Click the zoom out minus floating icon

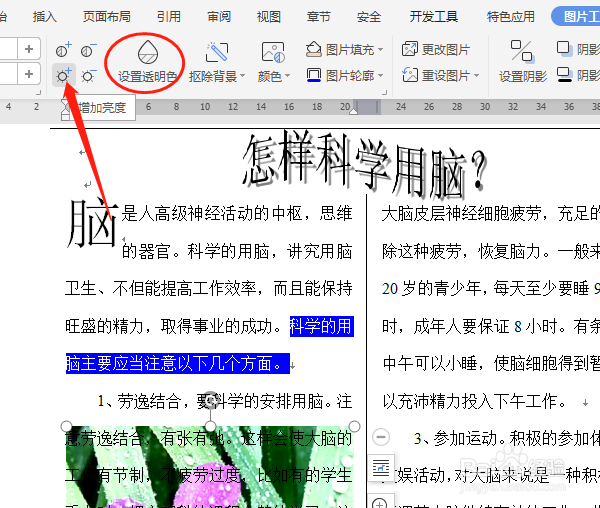[x=381, y=437]
